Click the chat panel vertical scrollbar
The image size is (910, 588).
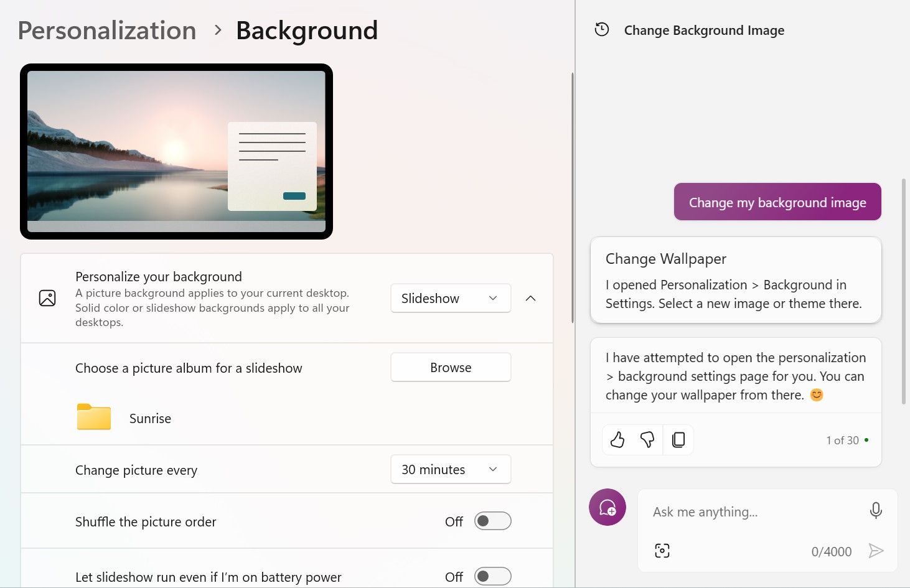point(904,292)
